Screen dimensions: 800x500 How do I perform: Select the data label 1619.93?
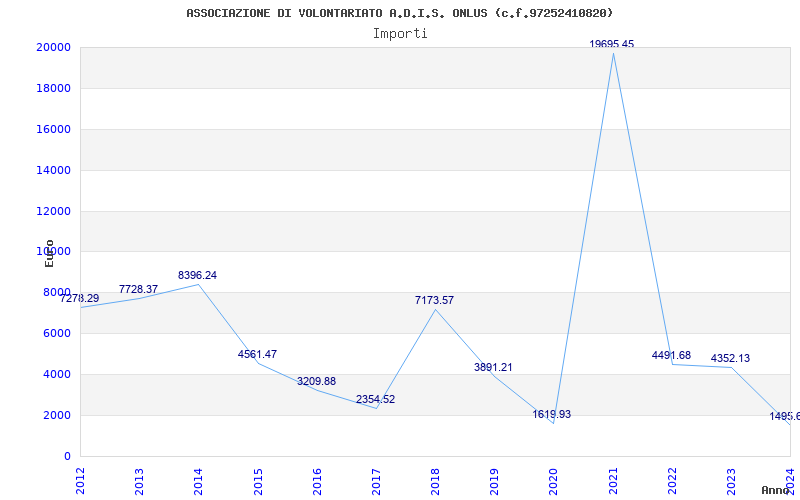tap(552, 414)
